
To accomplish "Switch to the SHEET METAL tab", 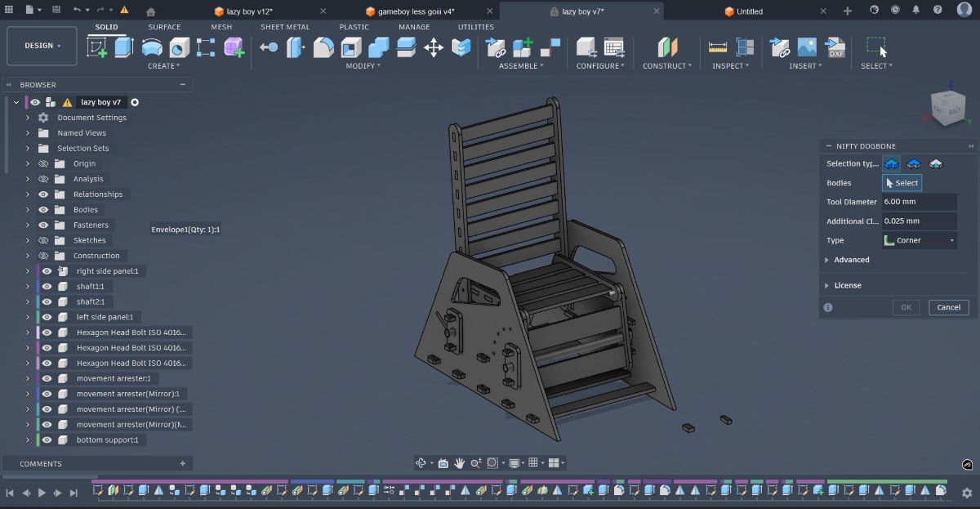I will point(285,26).
